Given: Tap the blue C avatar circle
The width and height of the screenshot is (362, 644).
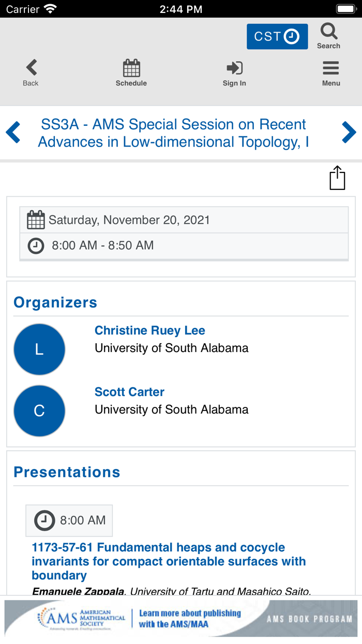Looking at the screenshot, I should pos(39,411).
